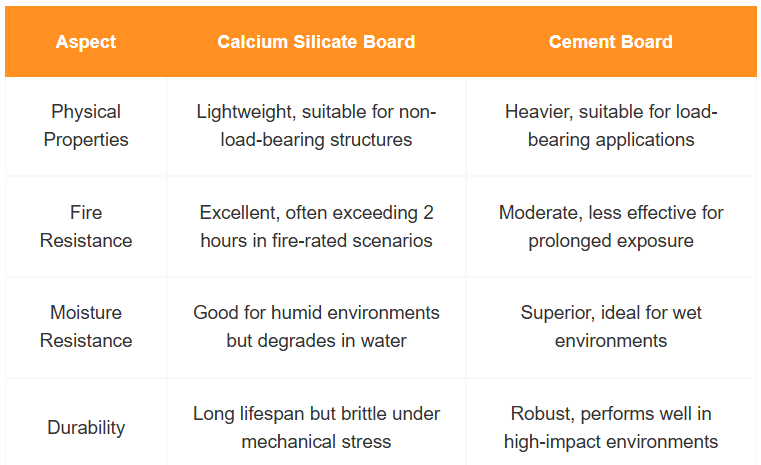Click the Aspect column header

86,42
